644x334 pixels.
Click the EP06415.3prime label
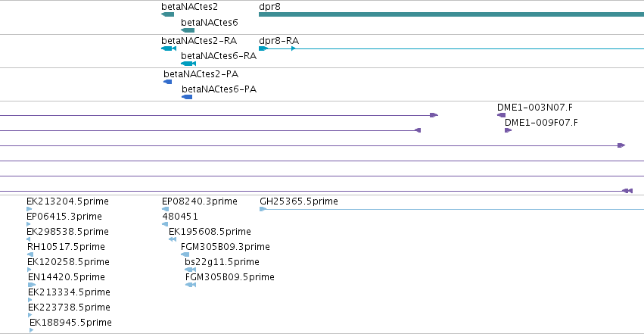(x=64, y=217)
